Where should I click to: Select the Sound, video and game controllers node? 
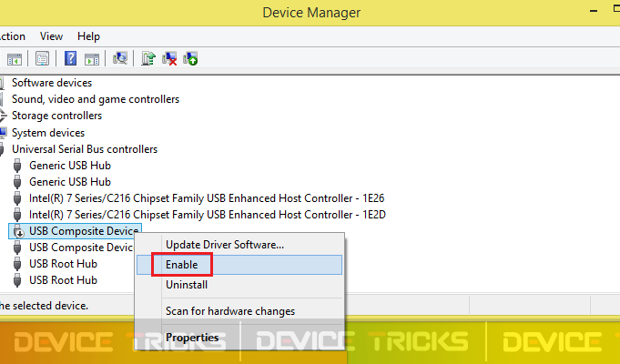click(96, 99)
